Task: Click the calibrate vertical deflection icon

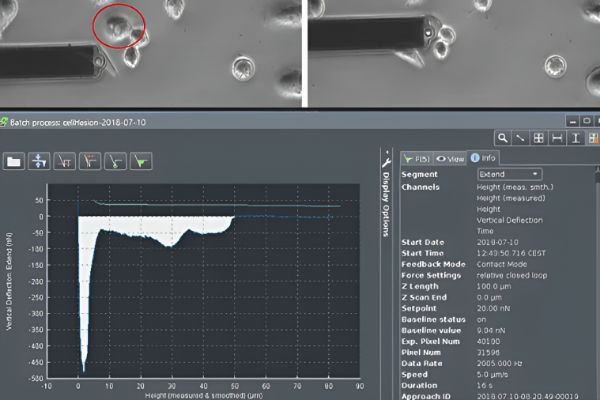Action: point(39,161)
